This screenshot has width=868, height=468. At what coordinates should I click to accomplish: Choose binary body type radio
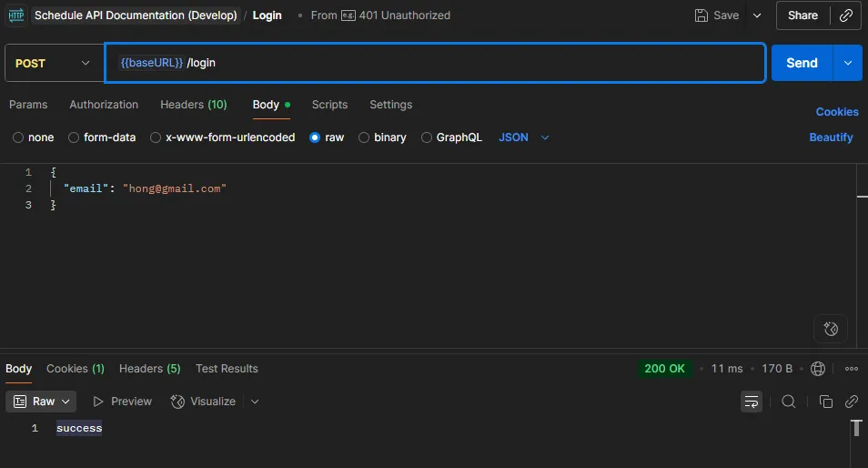coord(382,137)
